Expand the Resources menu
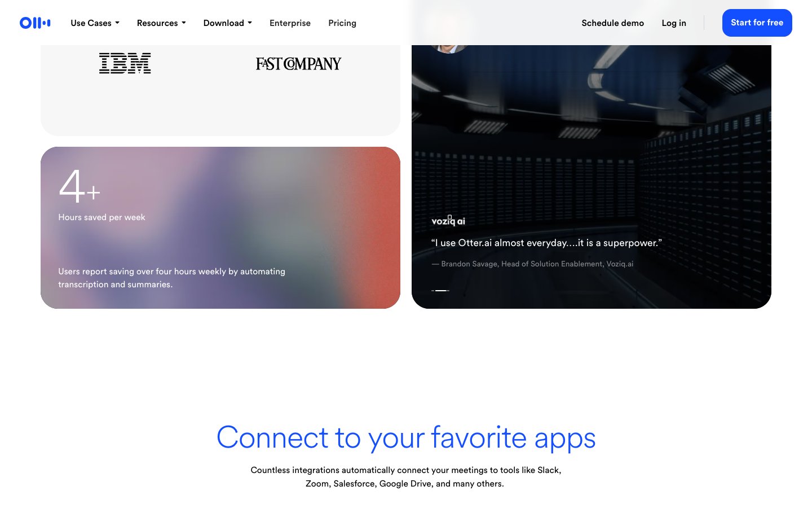The width and height of the screenshot is (812, 508). (x=161, y=23)
